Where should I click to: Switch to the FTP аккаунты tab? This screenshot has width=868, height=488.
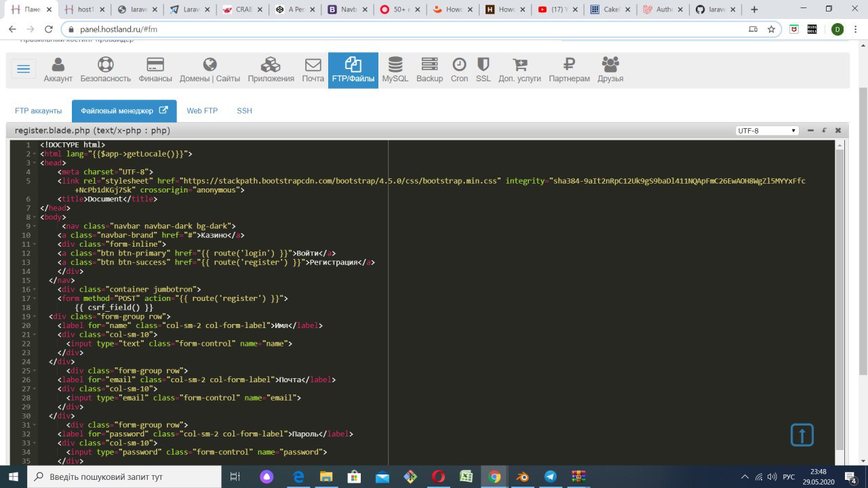(38, 110)
